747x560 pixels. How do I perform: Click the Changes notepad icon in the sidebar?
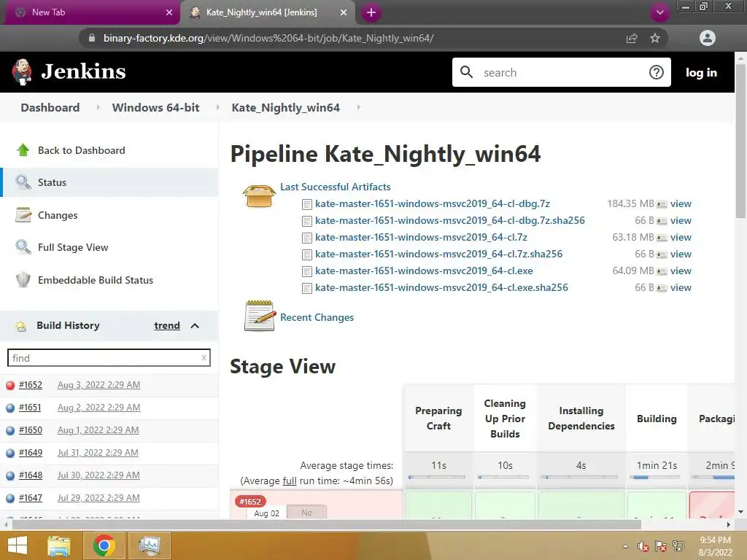23,215
